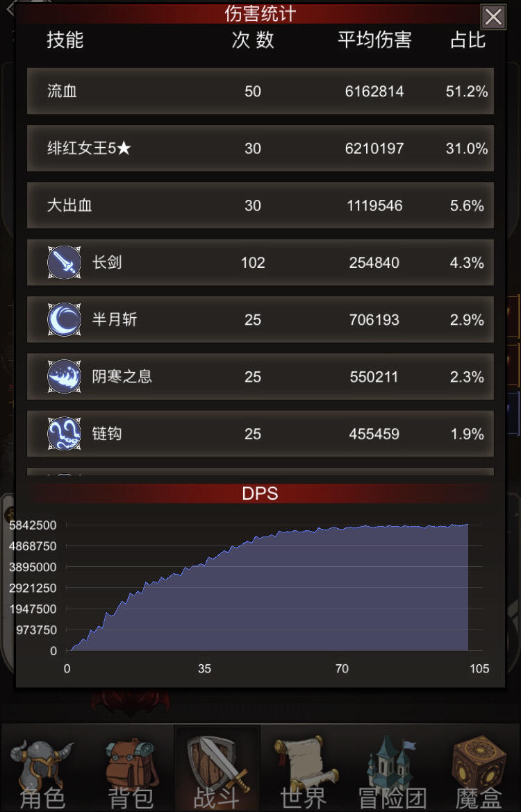Click the 链钩 chain hook skill icon

coord(65,433)
